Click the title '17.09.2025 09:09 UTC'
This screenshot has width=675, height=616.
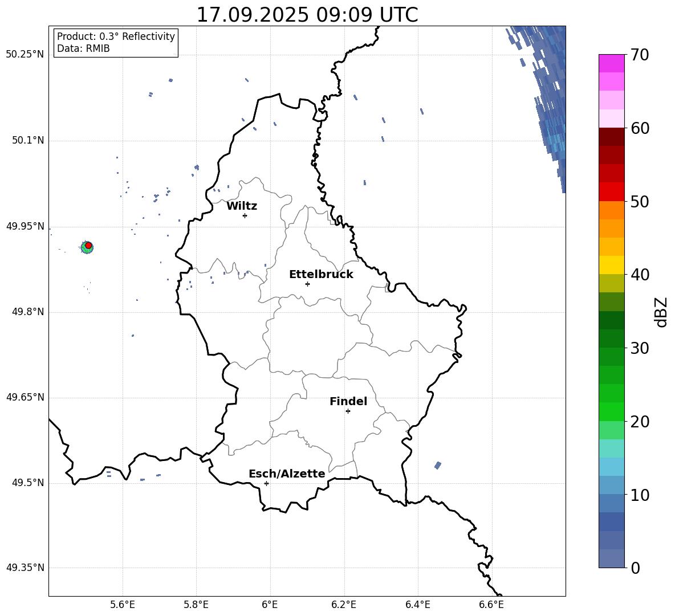coord(307,15)
